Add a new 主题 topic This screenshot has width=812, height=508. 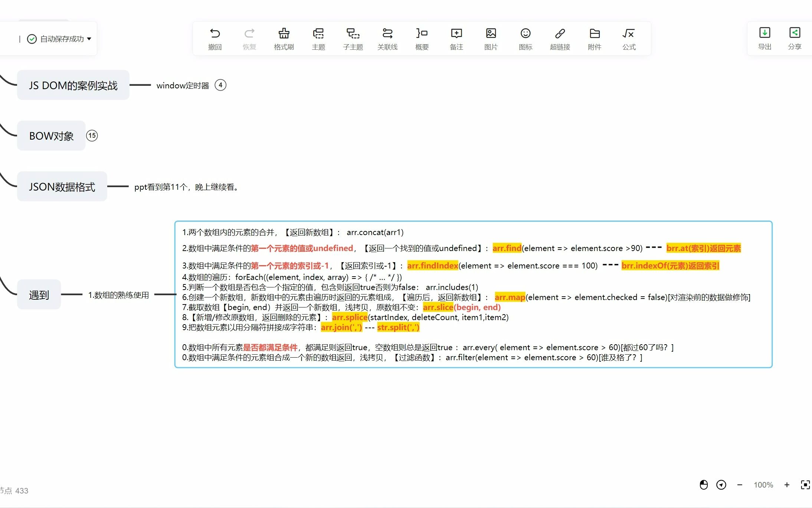[318, 39]
